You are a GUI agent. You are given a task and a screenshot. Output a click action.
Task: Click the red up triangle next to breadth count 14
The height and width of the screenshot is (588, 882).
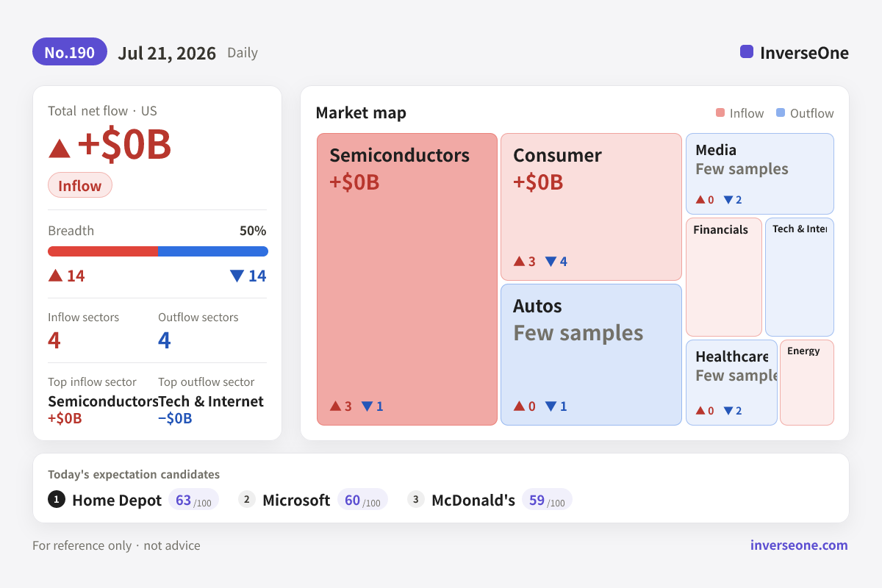click(55, 276)
